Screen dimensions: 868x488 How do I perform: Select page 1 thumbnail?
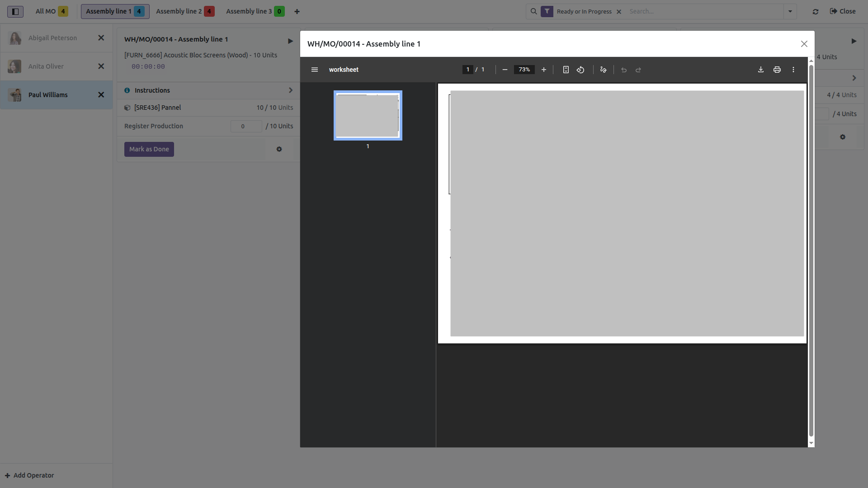pos(368,115)
